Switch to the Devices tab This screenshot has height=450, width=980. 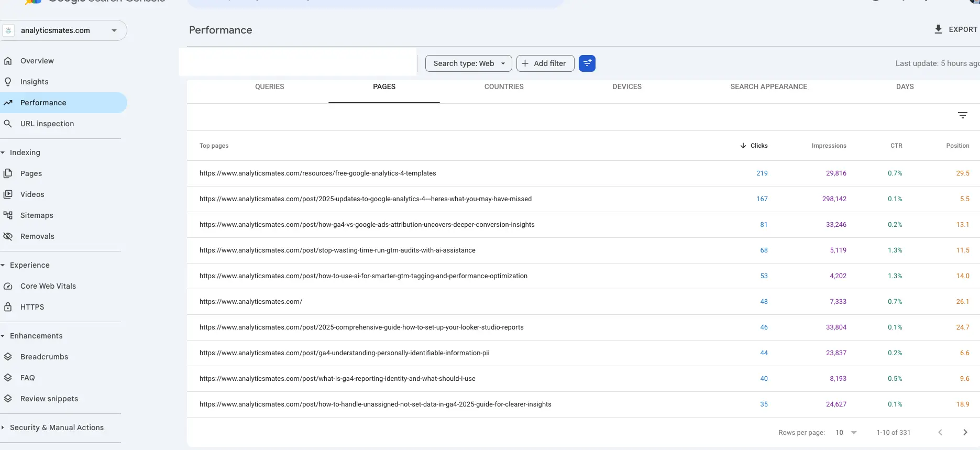point(627,87)
